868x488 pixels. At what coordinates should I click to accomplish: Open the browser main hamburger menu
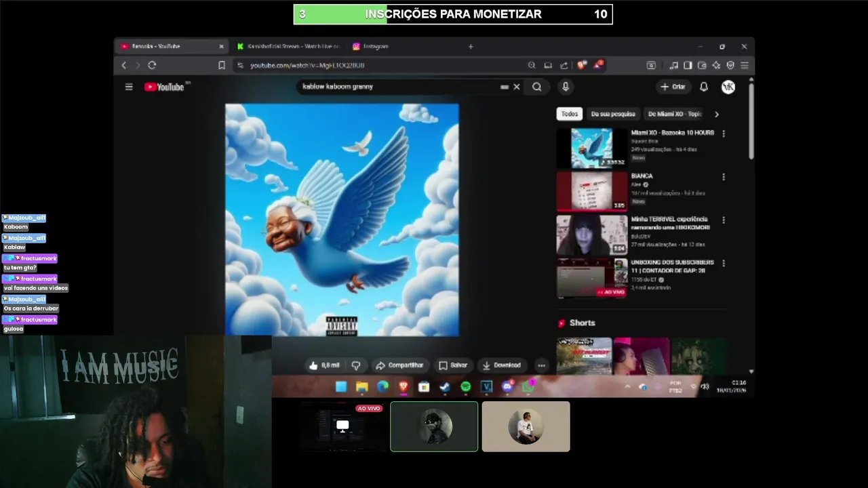(x=745, y=65)
